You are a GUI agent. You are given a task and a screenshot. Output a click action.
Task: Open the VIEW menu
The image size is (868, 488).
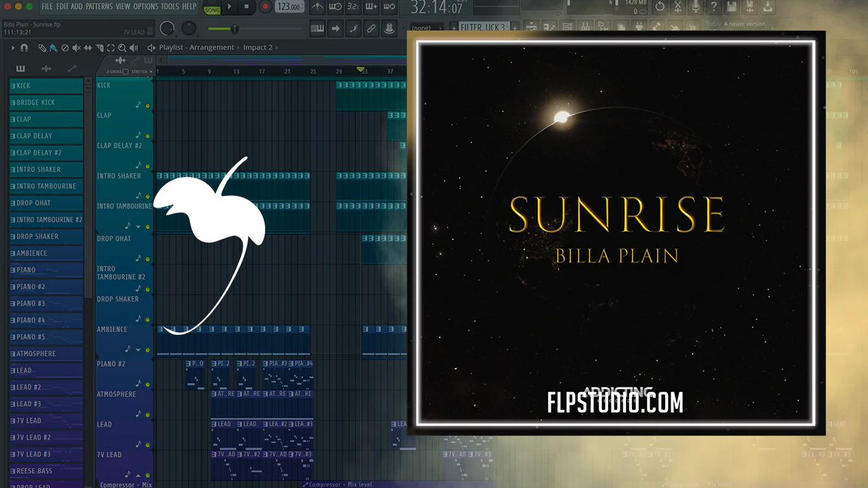coord(123,6)
